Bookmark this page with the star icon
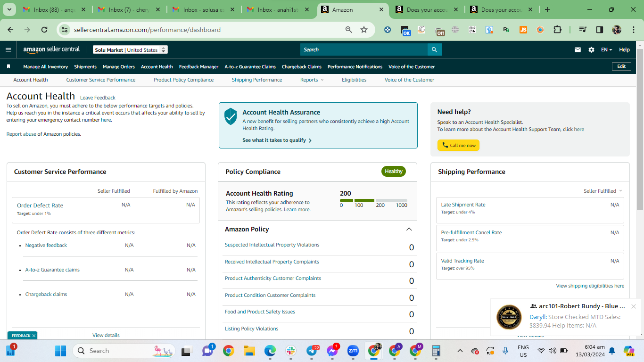 (x=364, y=30)
